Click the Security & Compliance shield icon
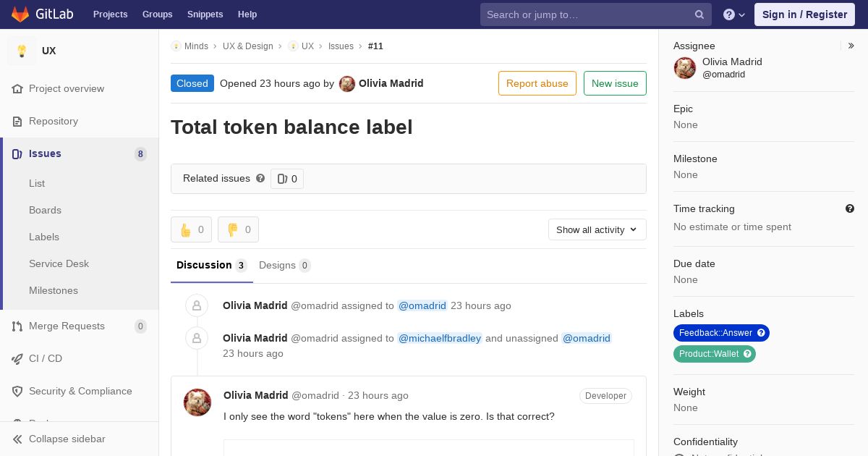The image size is (868, 456). click(17, 392)
